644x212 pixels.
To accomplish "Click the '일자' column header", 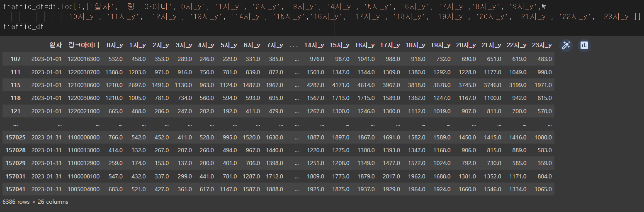I will click(56, 45).
